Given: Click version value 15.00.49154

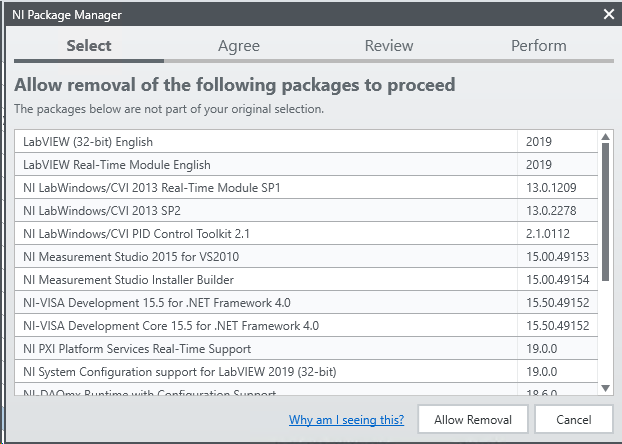Looking at the screenshot, I should 557,280.
